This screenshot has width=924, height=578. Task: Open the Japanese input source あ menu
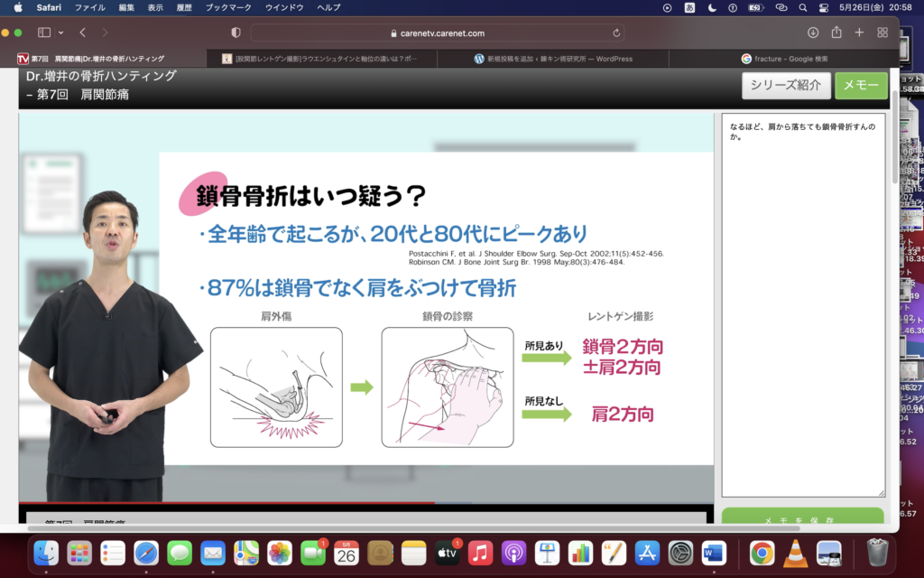pos(690,7)
